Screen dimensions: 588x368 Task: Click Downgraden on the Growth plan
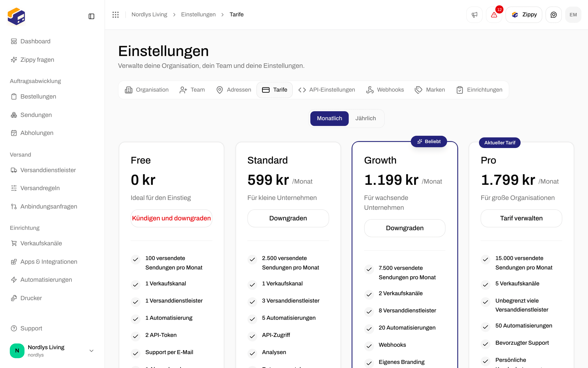coord(404,228)
